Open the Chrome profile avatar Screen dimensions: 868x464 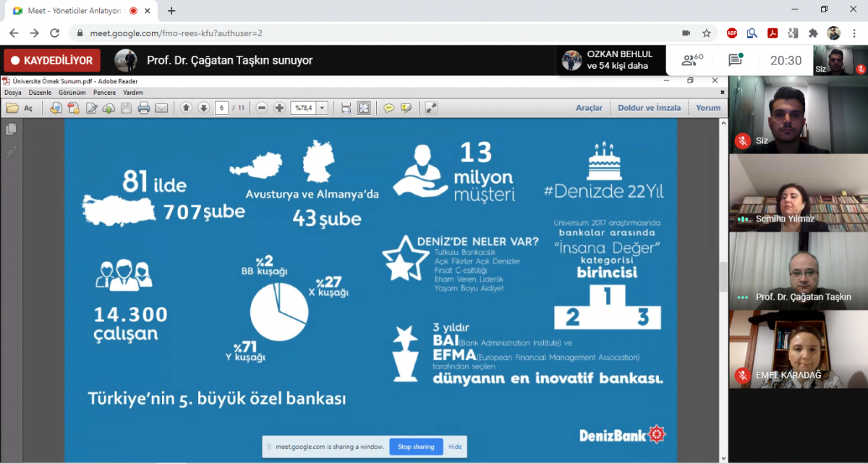834,33
